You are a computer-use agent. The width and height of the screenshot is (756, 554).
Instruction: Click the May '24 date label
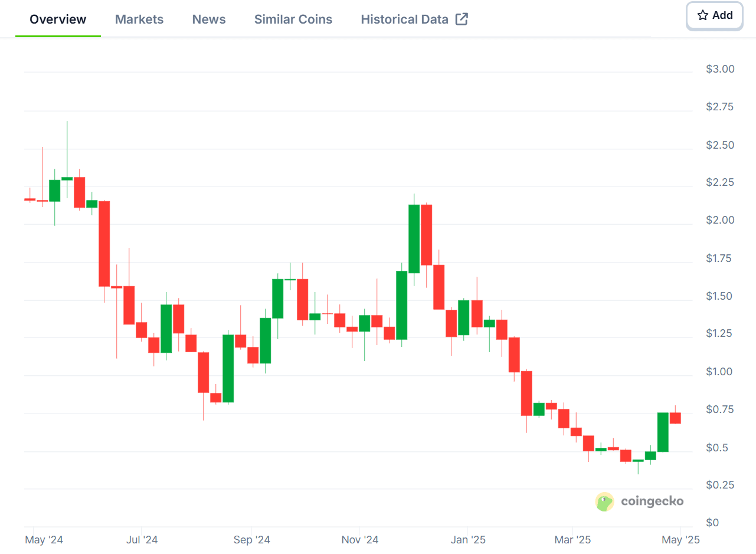pyautogui.click(x=44, y=540)
